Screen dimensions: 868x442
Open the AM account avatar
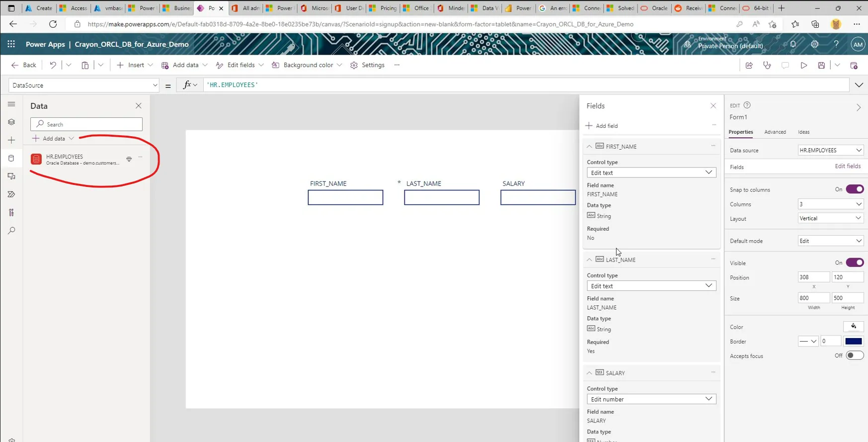(x=858, y=44)
